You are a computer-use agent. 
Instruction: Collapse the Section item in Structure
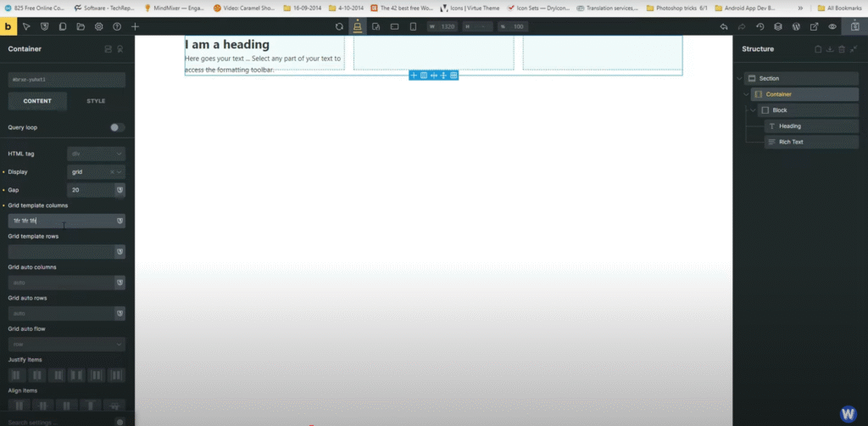(x=740, y=78)
